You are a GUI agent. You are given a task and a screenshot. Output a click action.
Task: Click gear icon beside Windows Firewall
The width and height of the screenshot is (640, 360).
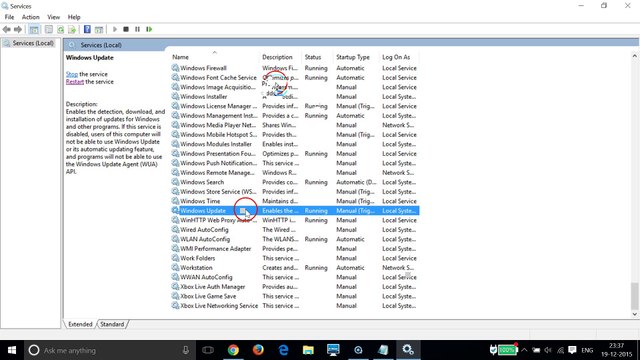click(x=175, y=68)
